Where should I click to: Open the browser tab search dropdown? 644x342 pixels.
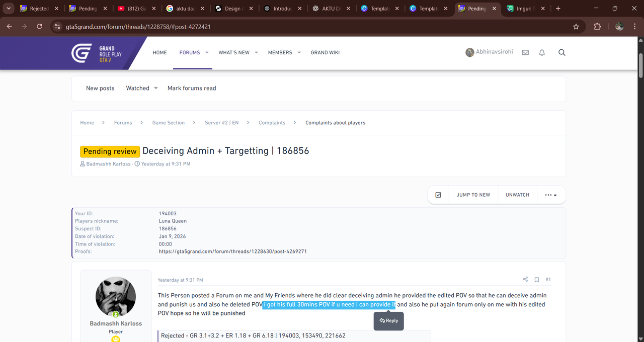point(9,9)
